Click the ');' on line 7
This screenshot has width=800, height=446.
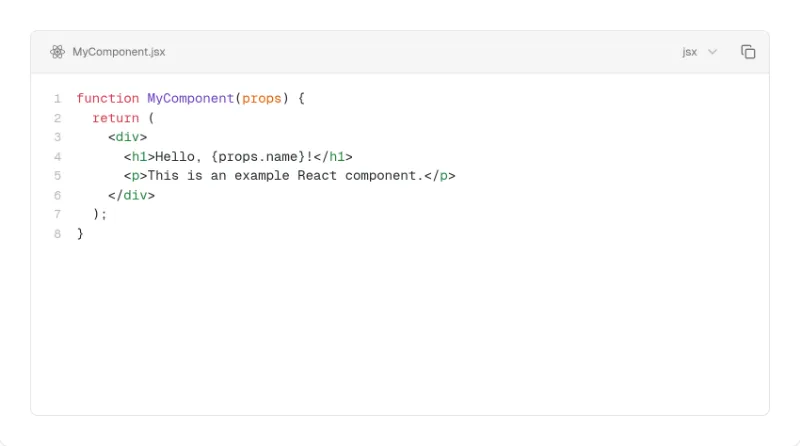pyautogui.click(x=100, y=214)
